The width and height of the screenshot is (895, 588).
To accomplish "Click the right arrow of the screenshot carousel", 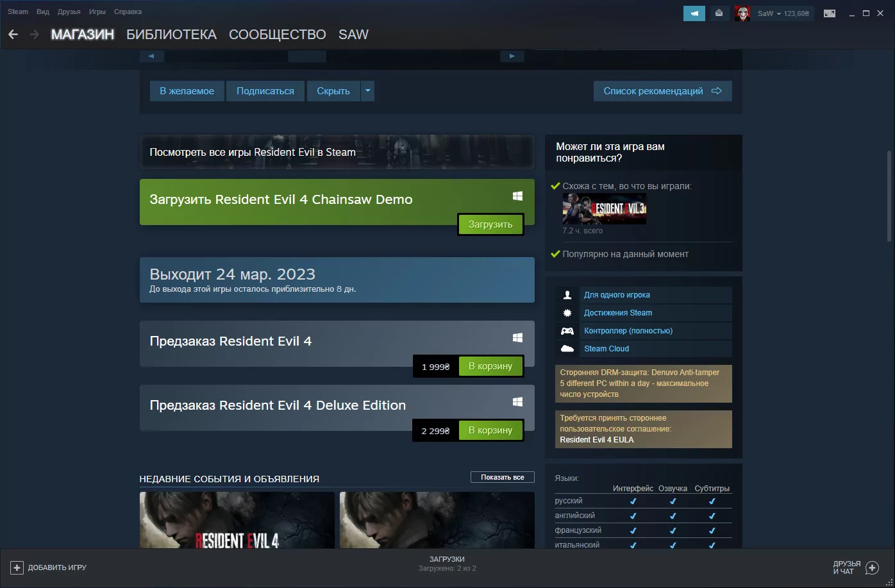I will click(512, 56).
